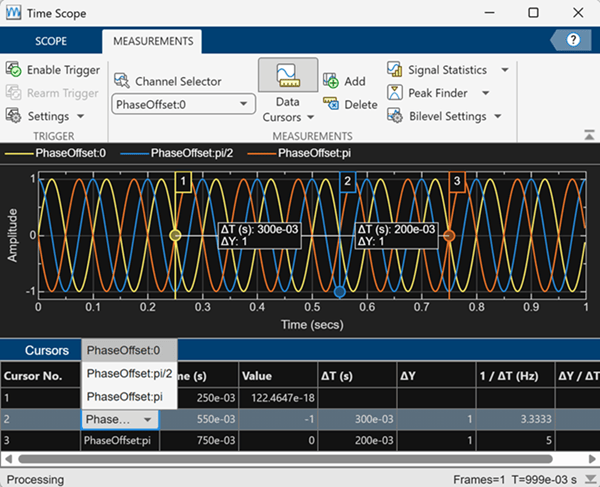Viewport: 600px width, 487px height.
Task: Click the yellow cursor 1 data point circle
Action: [175, 235]
